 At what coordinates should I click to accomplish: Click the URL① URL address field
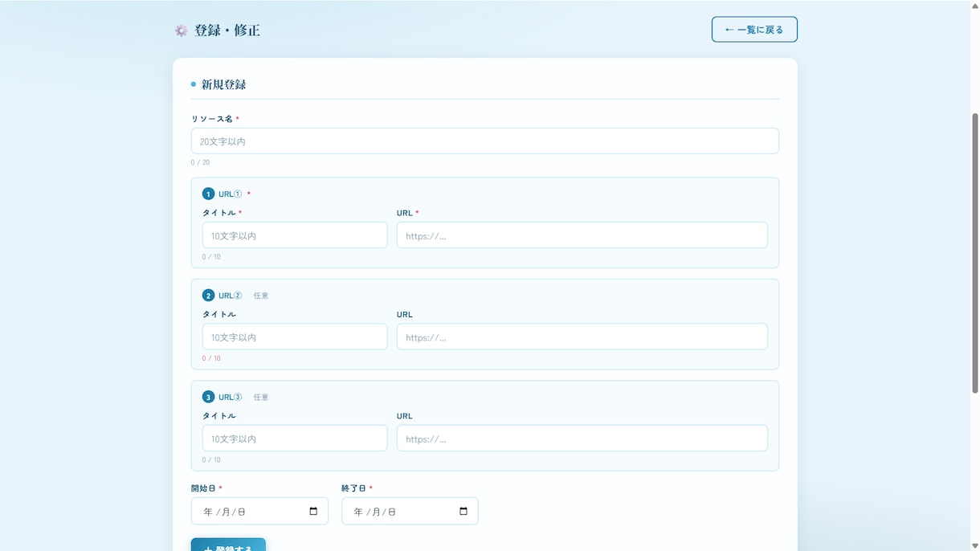point(582,235)
